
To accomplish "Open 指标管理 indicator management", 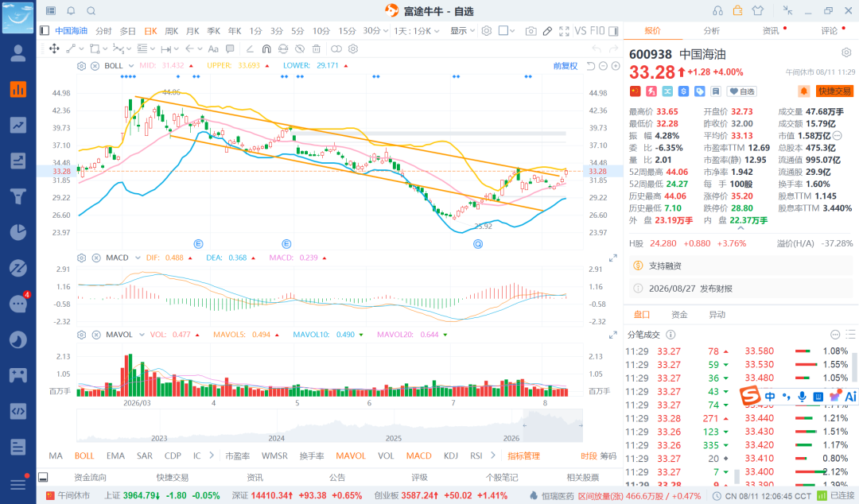I will pos(523,456).
